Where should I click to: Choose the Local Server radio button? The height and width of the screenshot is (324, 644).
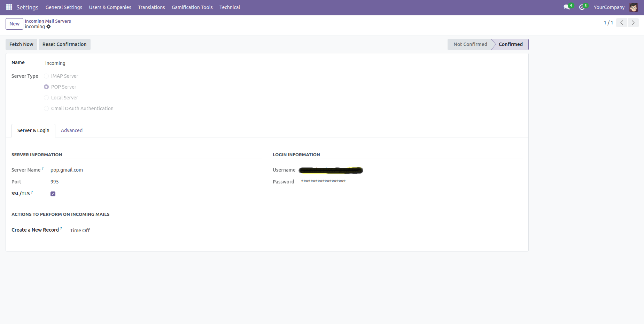(x=46, y=98)
